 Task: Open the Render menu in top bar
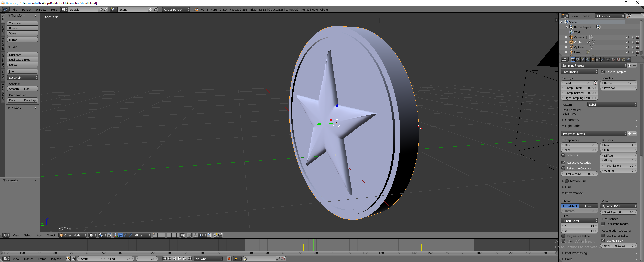(x=26, y=10)
